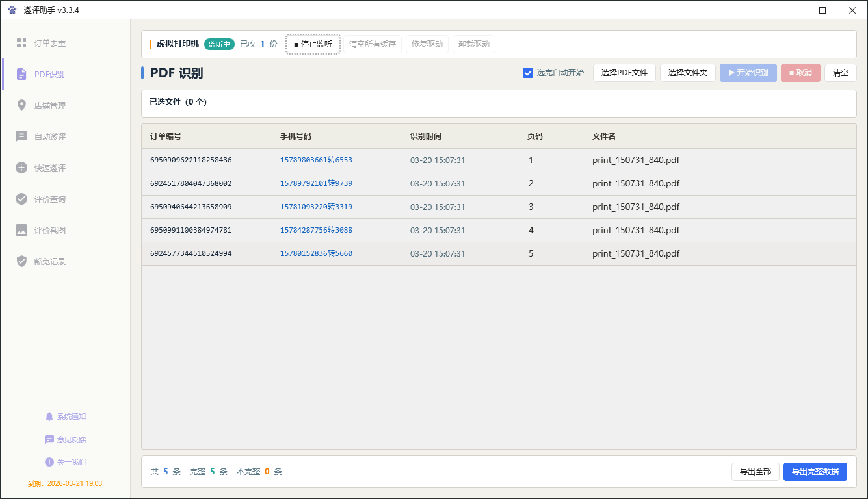This screenshot has width=868, height=499.
Task: Click the 快速邀评 round icon
Action: click(21, 168)
